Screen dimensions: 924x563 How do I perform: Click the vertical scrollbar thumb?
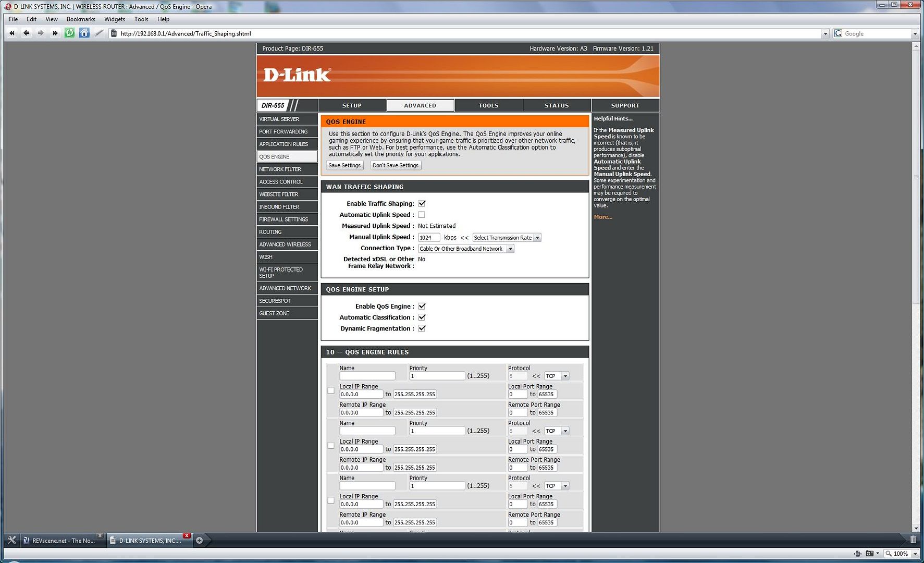pos(916,177)
